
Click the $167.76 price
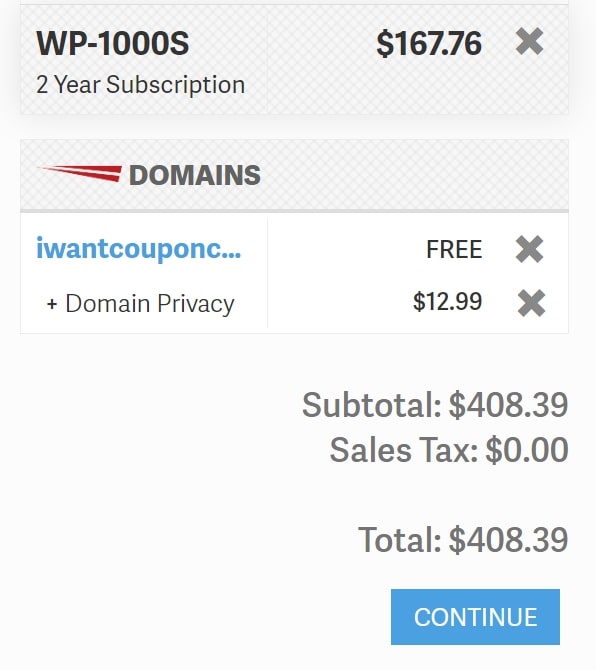coord(429,44)
